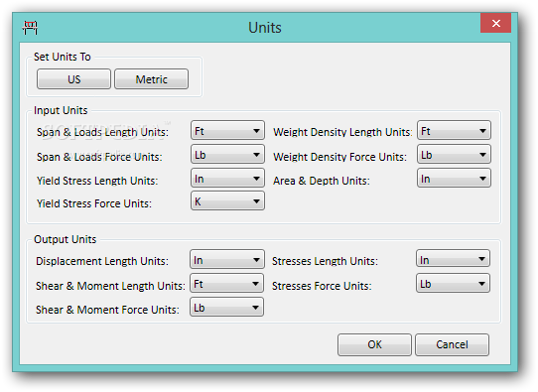Click the "Stresses Force Units:" label
Screen dimensions: 538x392
pos(322,286)
